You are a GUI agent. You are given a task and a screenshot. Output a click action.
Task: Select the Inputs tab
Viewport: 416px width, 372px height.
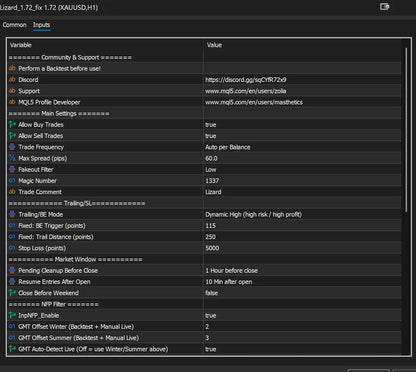(41, 25)
